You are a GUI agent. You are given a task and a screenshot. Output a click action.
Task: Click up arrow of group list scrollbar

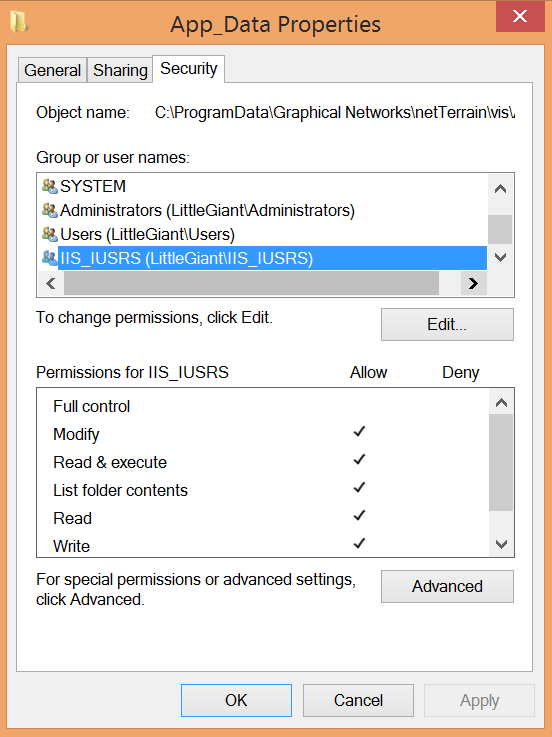[x=500, y=189]
